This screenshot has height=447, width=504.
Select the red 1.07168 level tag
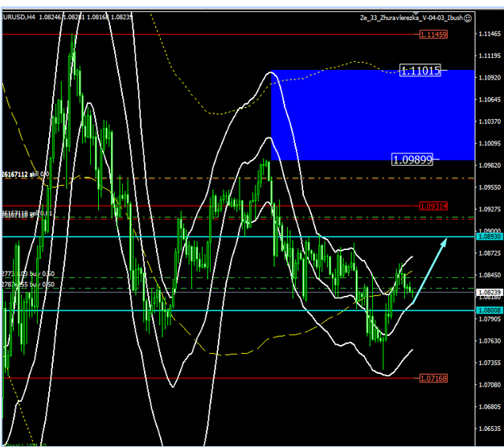coord(433,378)
